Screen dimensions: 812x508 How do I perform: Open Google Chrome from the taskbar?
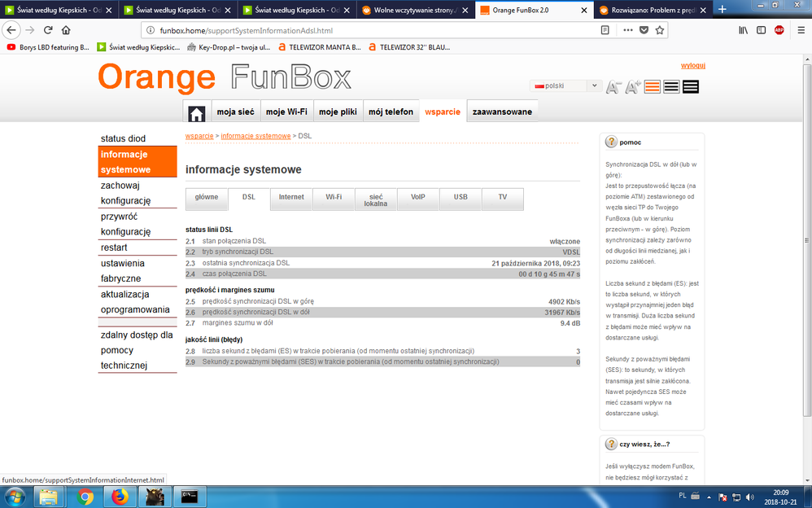(85, 495)
